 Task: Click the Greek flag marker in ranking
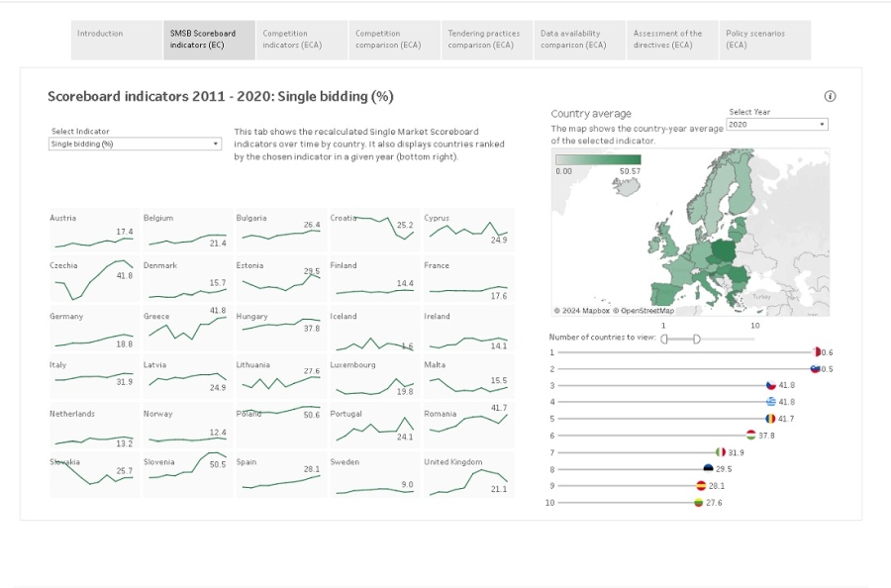770,402
